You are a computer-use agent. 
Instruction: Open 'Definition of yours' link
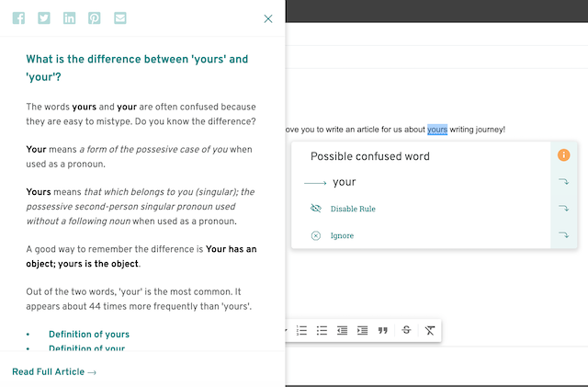pyautogui.click(x=89, y=334)
